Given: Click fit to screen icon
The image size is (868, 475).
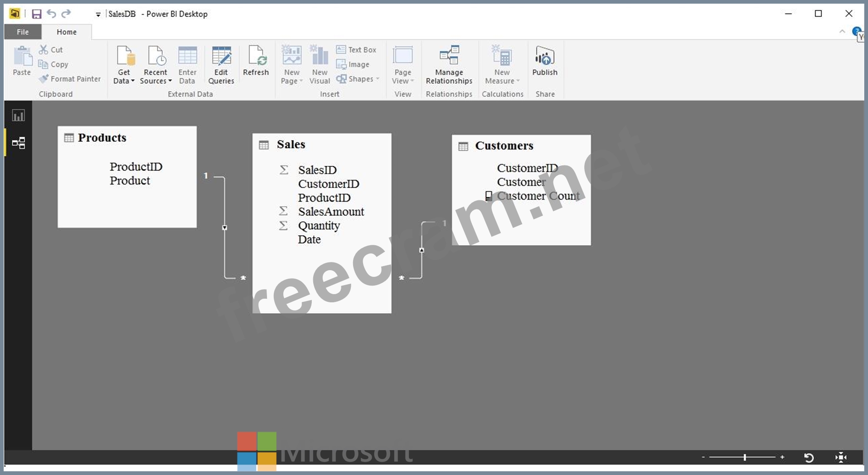Looking at the screenshot, I should (841, 458).
